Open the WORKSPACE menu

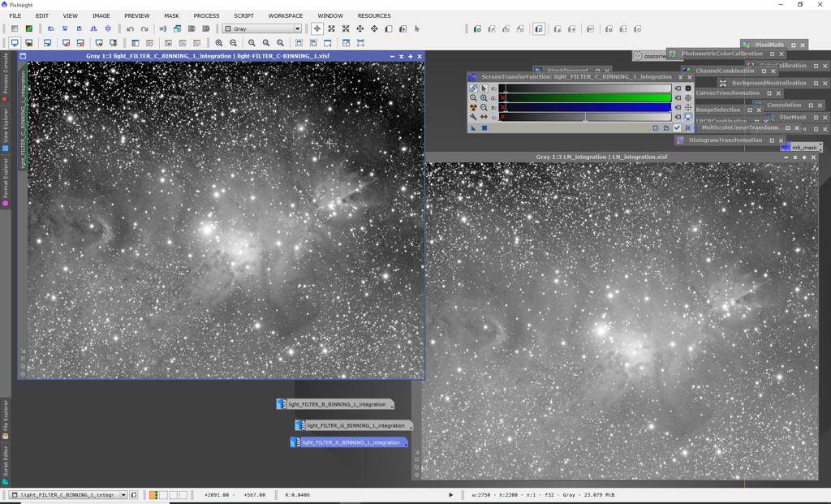coord(286,16)
